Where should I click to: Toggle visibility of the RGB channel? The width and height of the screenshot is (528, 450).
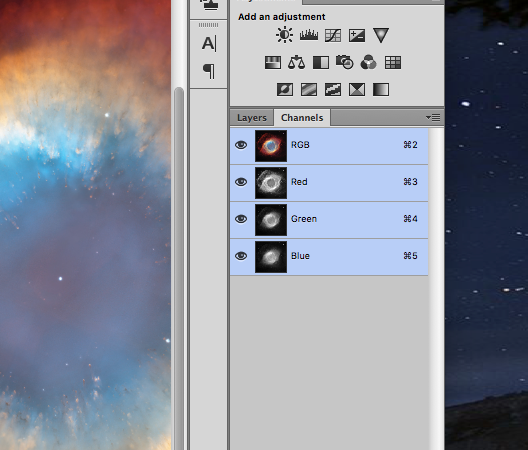tap(241, 145)
